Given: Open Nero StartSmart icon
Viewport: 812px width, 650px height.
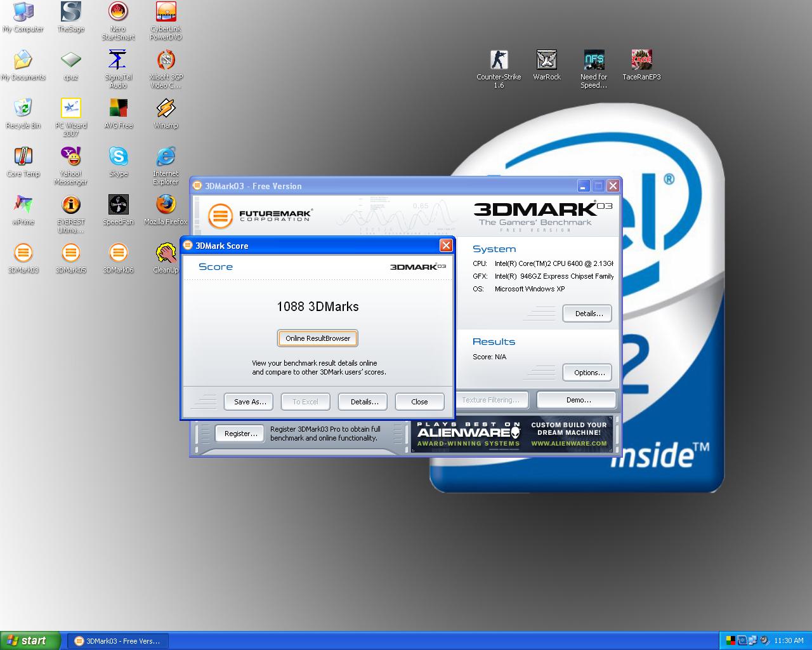Looking at the screenshot, I should [118, 21].
